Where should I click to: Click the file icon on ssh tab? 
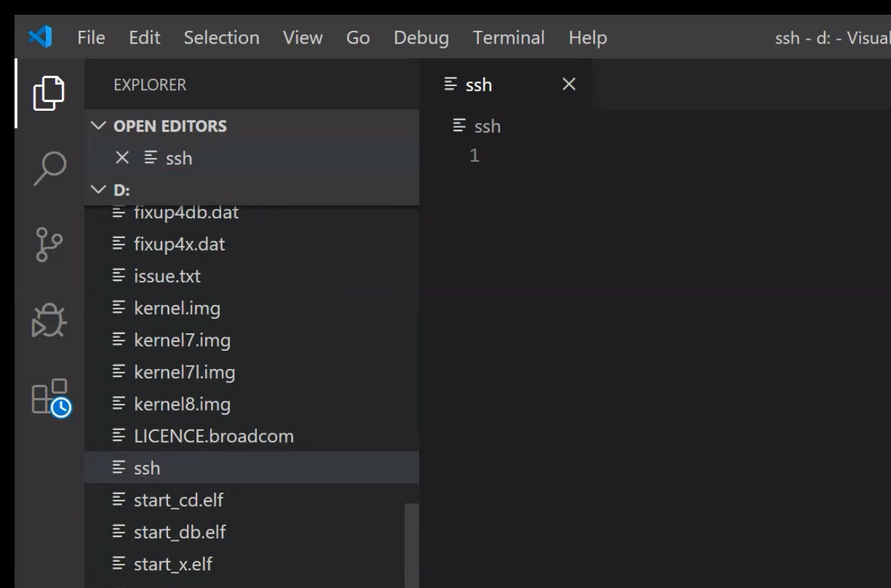[451, 84]
